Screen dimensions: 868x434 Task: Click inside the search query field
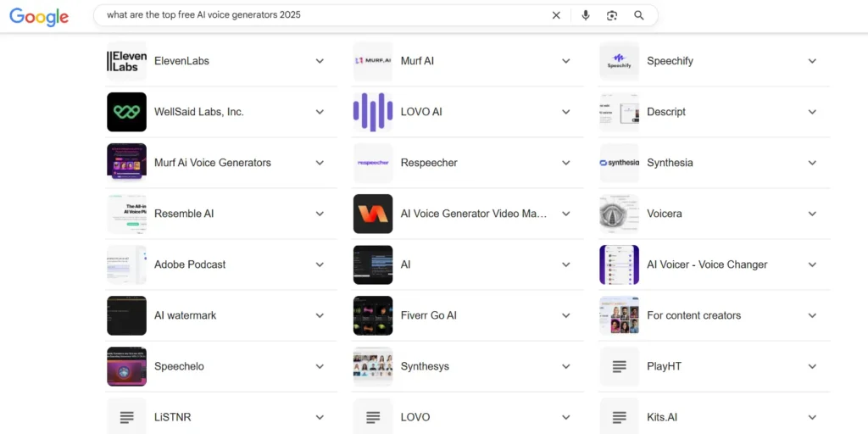[322, 15]
